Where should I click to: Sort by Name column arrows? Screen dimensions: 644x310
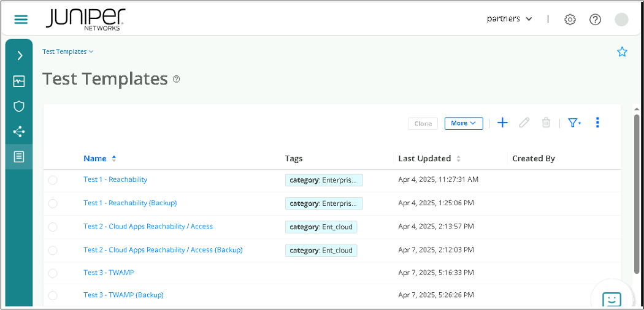pos(113,159)
